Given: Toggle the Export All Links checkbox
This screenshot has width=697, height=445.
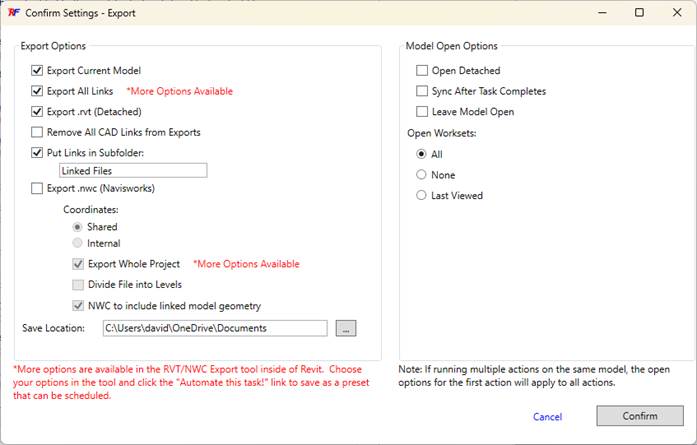Looking at the screenshot, I should 38,91.
